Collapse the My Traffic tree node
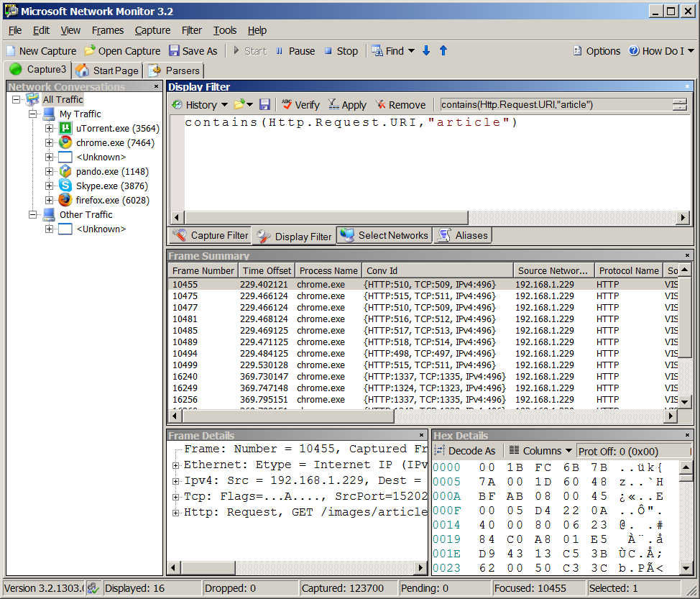The height and width of the screenshot is (599, 700). tap(32, 114)
